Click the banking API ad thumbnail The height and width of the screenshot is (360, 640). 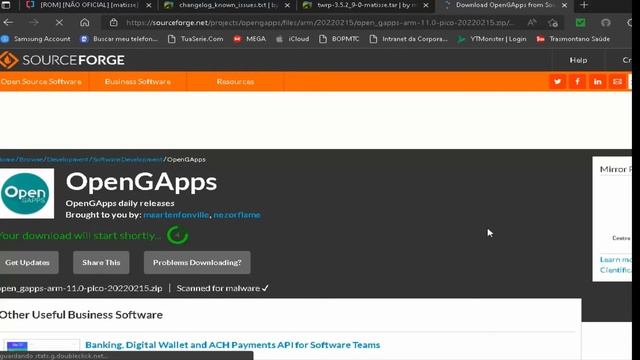click(42, 346)
